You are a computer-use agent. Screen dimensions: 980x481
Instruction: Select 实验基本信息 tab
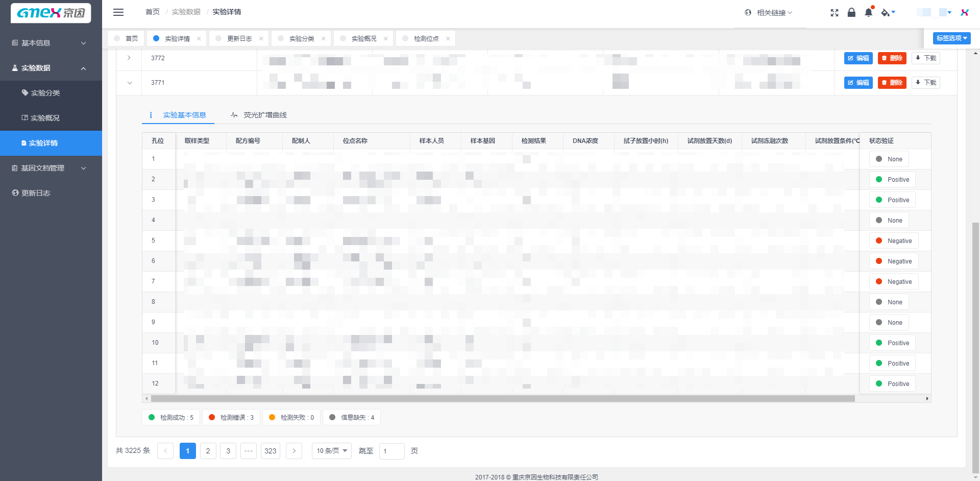point(178,115)
